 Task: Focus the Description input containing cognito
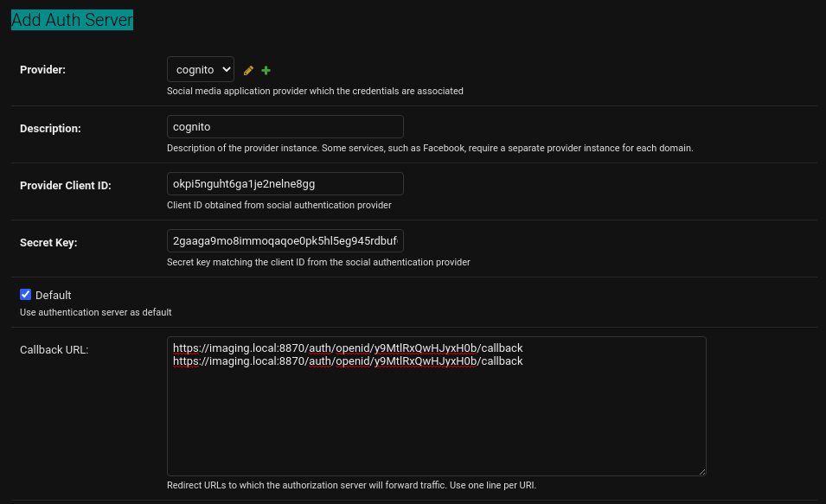point(285,126)
